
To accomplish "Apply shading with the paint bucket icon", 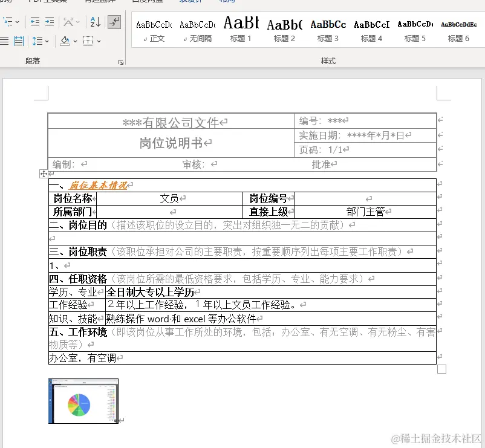I will click(65, 41).
